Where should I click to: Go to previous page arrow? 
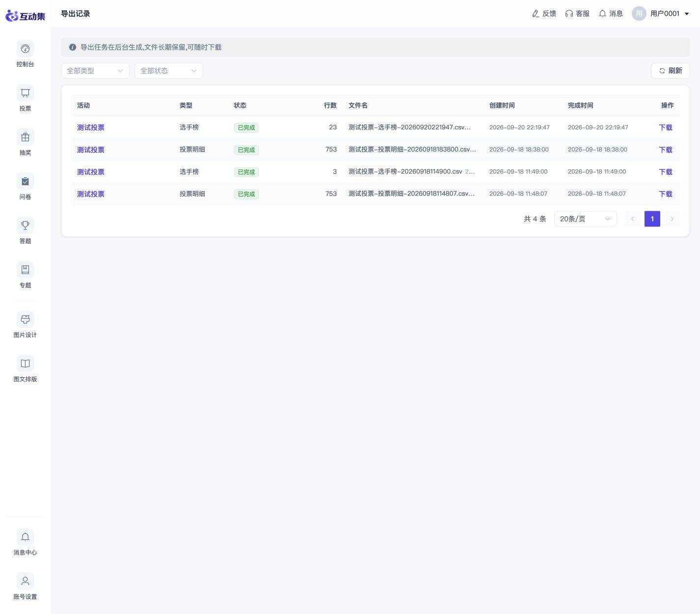632,219
